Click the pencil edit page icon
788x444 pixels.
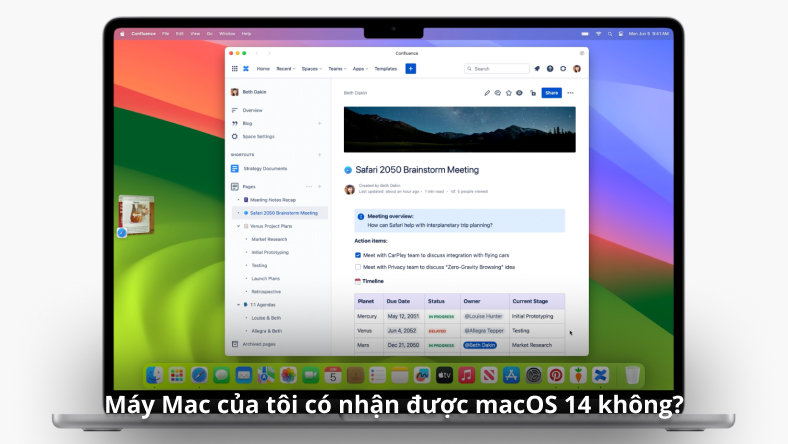point(487,93)
